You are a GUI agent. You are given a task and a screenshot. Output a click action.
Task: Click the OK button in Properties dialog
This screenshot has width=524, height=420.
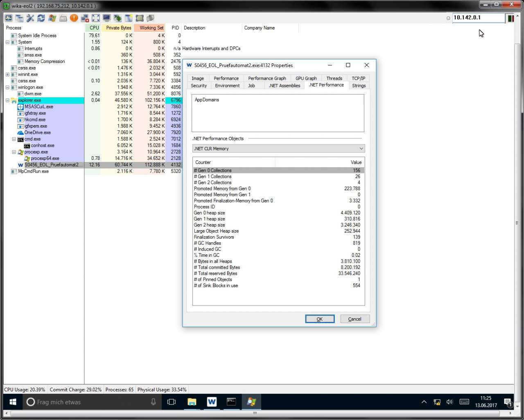[x=320, y=319]
